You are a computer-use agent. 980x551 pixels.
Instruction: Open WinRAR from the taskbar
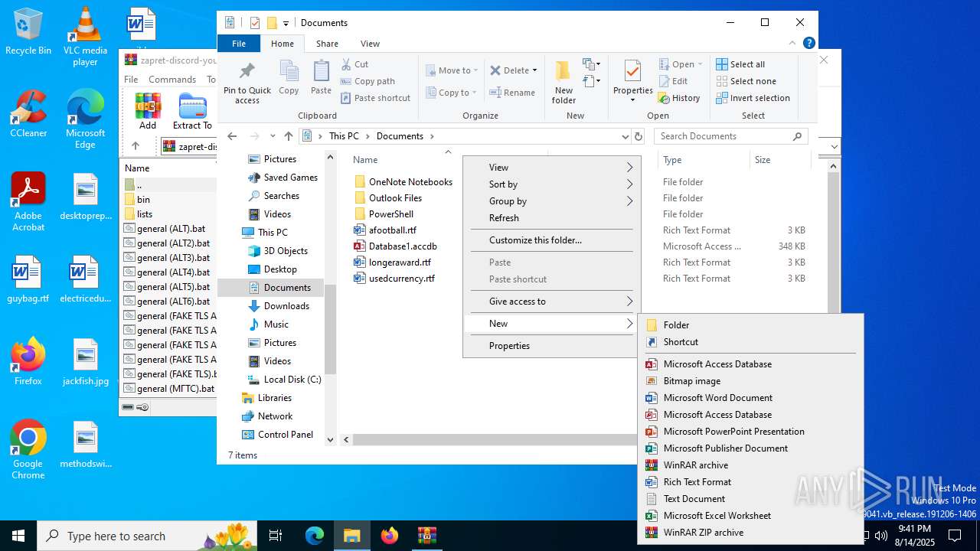coord(426,536)
